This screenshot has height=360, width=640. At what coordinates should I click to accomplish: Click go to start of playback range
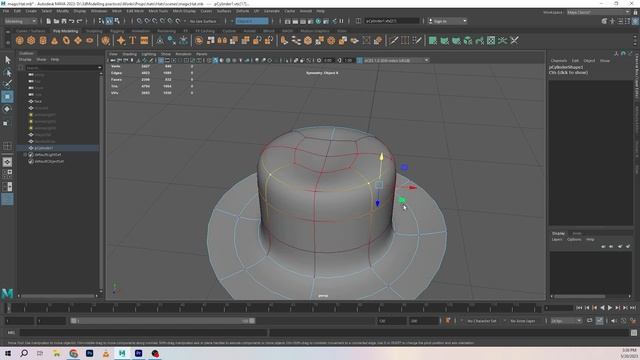coord(579,308)
